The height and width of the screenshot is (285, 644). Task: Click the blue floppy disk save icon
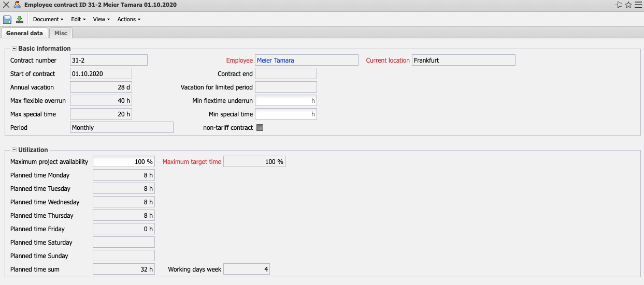(x=7, y=20)
